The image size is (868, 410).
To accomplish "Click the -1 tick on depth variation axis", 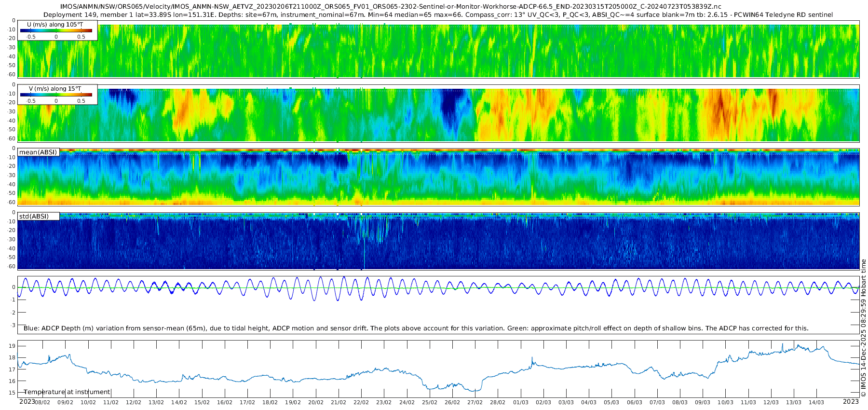I will point(13,300).
